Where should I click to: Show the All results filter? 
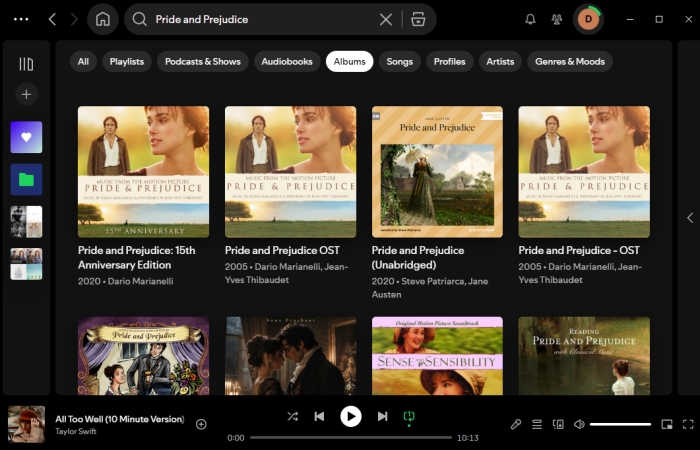[83, 62]
